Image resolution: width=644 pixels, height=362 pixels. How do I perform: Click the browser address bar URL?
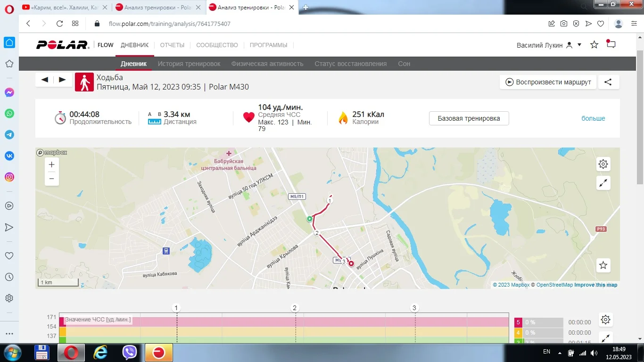(x=170, y=24)
